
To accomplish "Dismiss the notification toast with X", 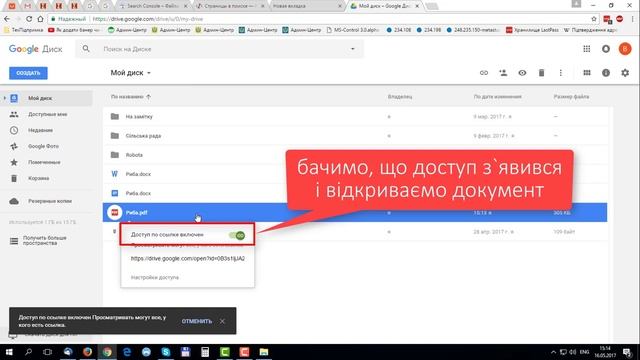I will [222, 321].
